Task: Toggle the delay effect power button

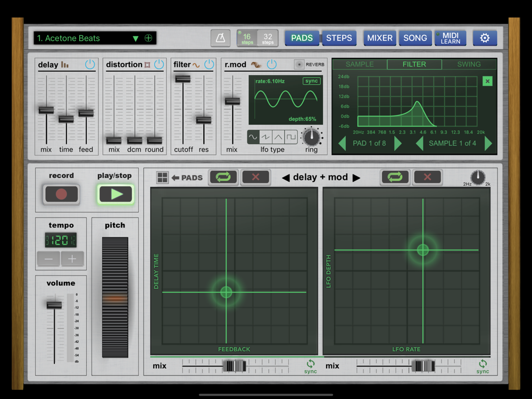Action: click(x=90, y=64)
